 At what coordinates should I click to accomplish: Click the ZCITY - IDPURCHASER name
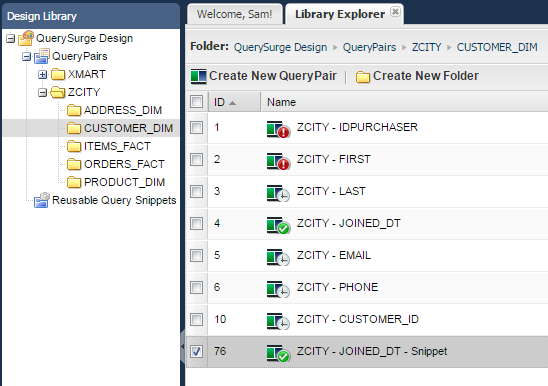357,127
